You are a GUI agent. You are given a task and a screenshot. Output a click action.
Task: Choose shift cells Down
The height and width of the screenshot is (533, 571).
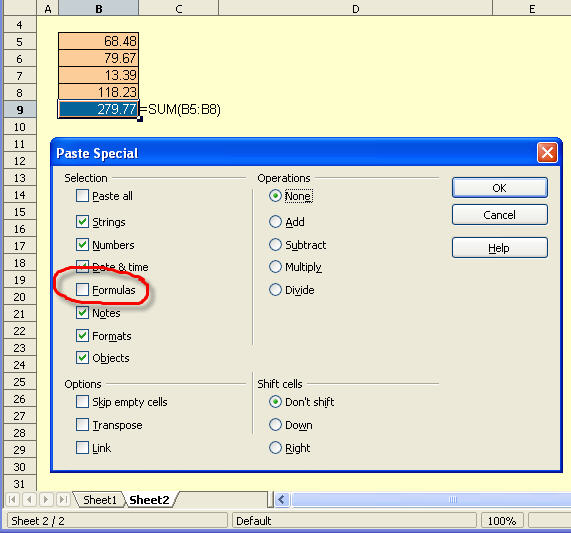point(275,425)
